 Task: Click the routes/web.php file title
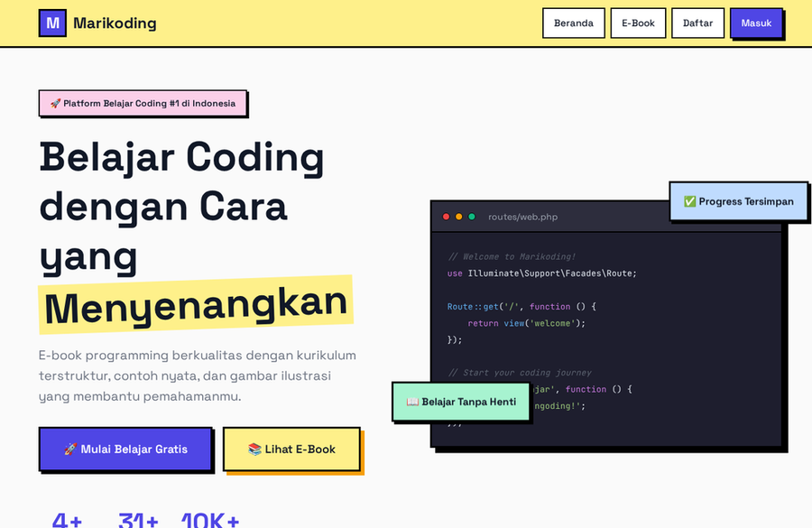pos(522,217)
